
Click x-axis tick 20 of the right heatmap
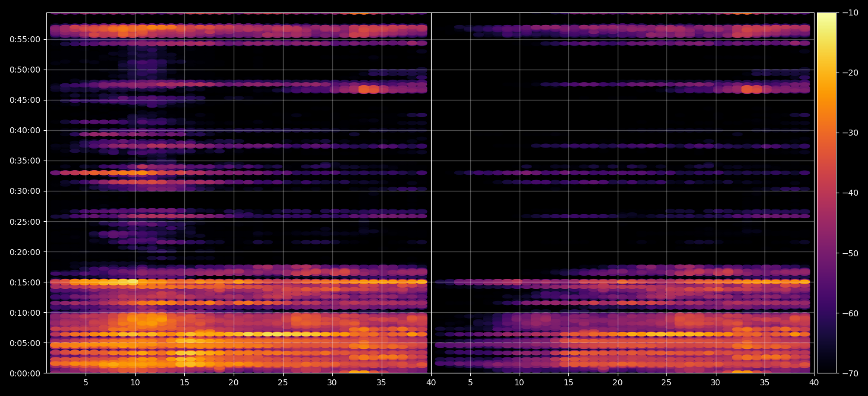tap(618, 382)
